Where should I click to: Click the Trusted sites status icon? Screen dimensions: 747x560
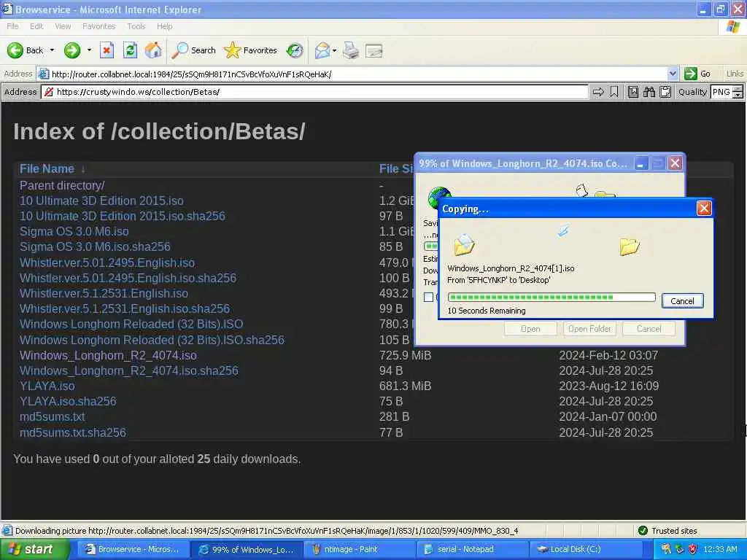pyautogui.click(x=643, y=531)
